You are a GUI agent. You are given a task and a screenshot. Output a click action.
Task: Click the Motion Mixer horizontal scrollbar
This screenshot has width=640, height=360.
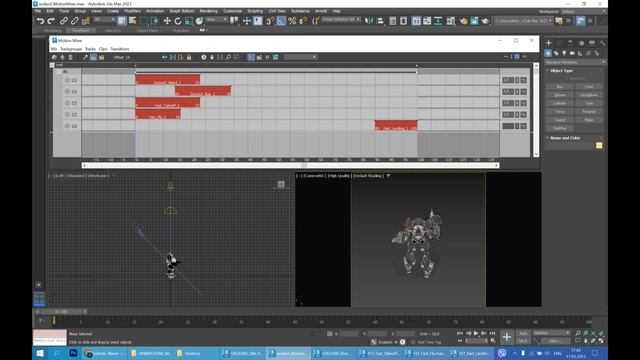[x=290, y=165]
